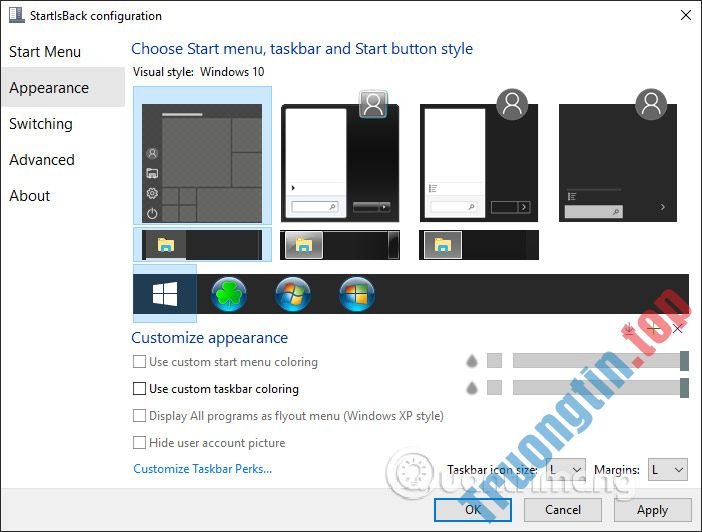Viewport: 702px width, 532px height.
Task: Select the Windows 10 tiled start menu style
Action: pyautogui.click(x=202, y=155)
